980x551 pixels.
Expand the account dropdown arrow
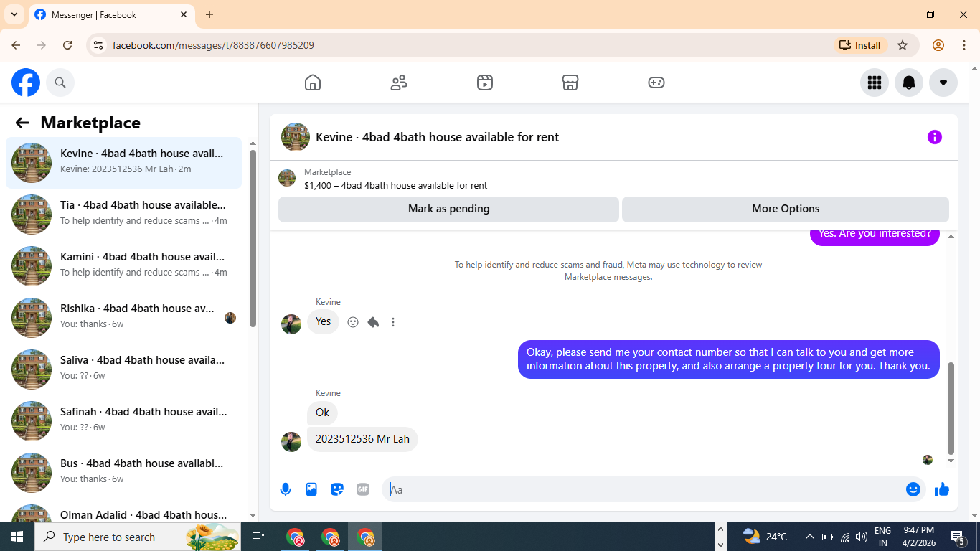pyautogui.click(x=943, y=83)
